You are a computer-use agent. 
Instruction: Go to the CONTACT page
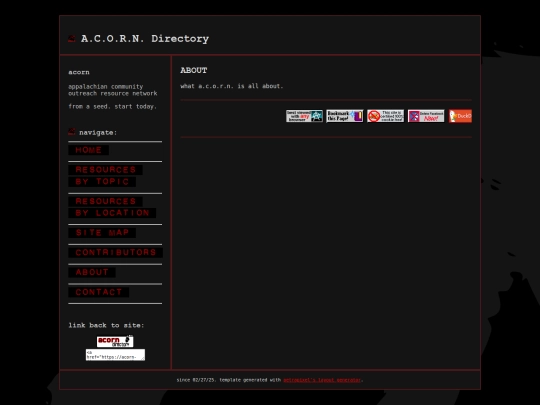coord(98,292)
